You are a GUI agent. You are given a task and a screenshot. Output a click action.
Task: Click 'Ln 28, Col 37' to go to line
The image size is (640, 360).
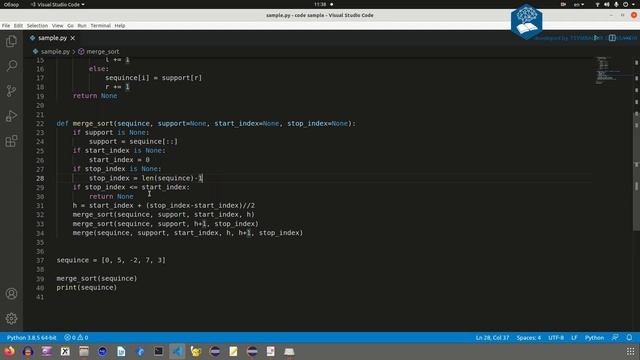[x=492, y=338]
